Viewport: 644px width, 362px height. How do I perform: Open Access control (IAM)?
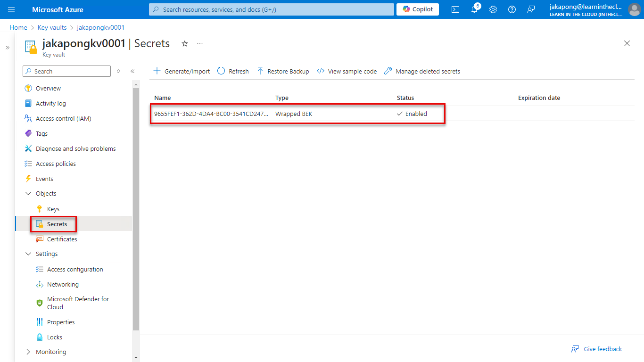tap(63, 118)
